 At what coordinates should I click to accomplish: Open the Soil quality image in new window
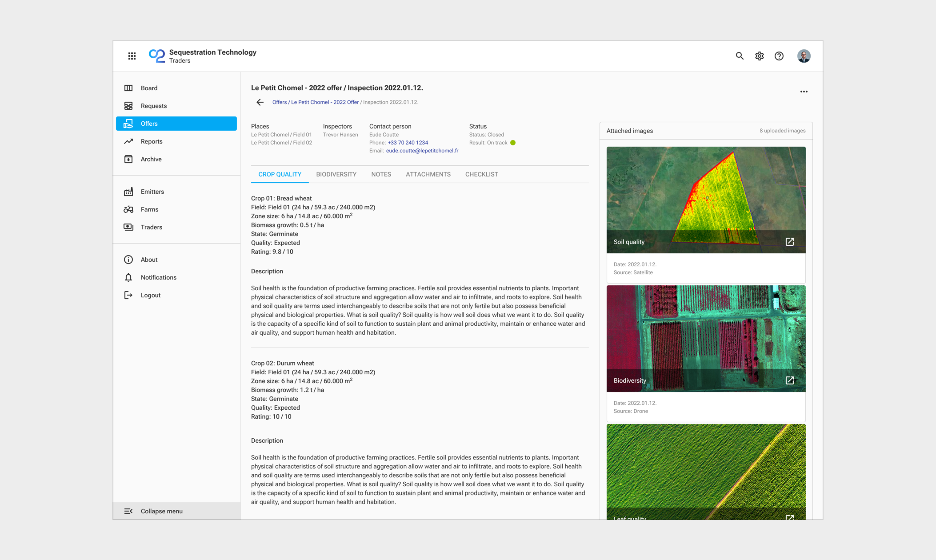tap(790, 242)
